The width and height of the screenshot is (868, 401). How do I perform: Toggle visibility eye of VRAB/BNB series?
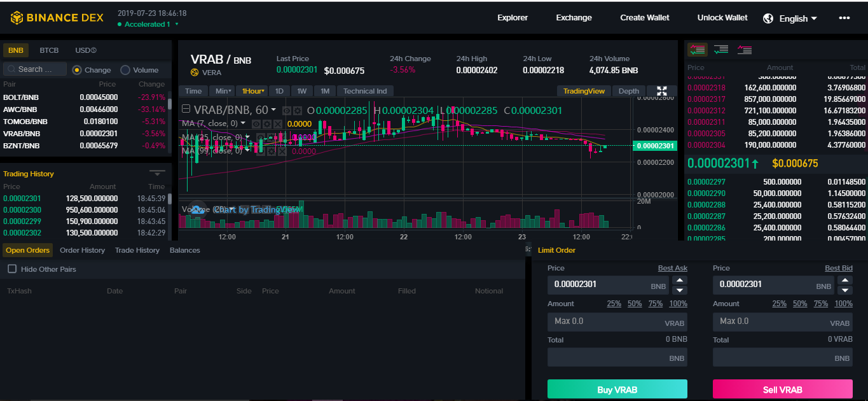pyautogui.click(x=286, y=111)
